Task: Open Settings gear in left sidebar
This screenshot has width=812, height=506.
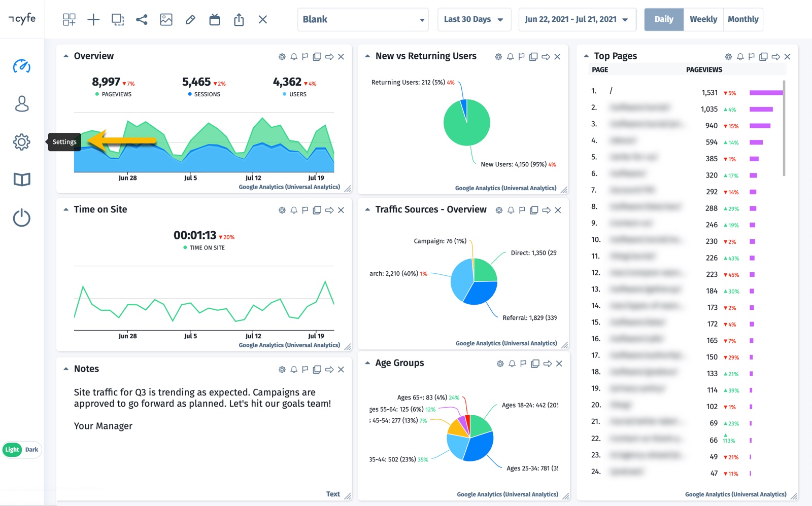Action: click(22, 142)
